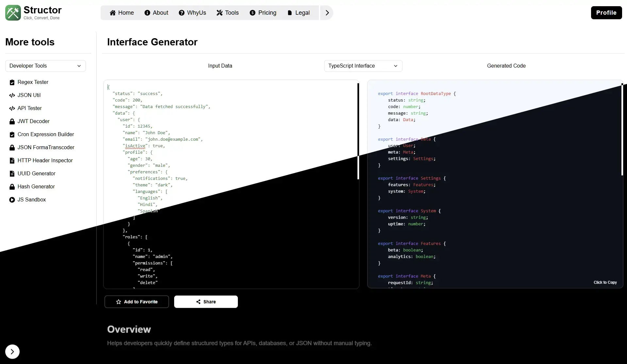Click the JS Sandbox play icon
The height and width of the screenshot is (364, 627).
click(x=12, y=200)
